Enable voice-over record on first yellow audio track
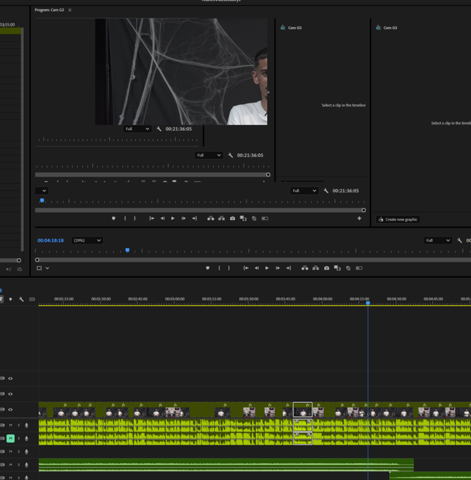 [x=27, y=425]
